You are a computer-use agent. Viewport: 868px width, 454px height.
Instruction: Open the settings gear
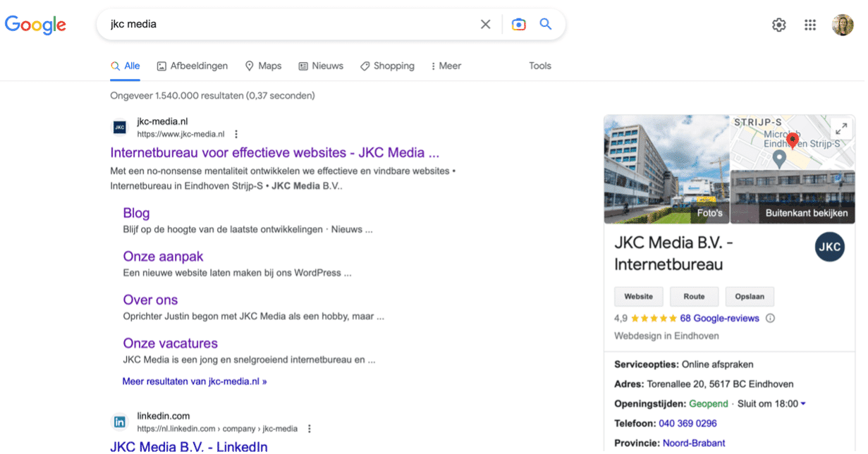(x=778, y=25)
